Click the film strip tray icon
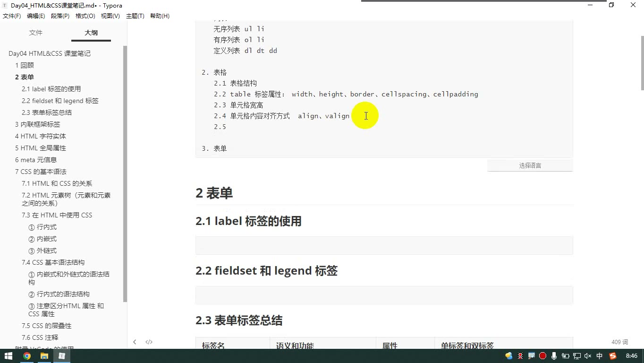 [520, 356]
